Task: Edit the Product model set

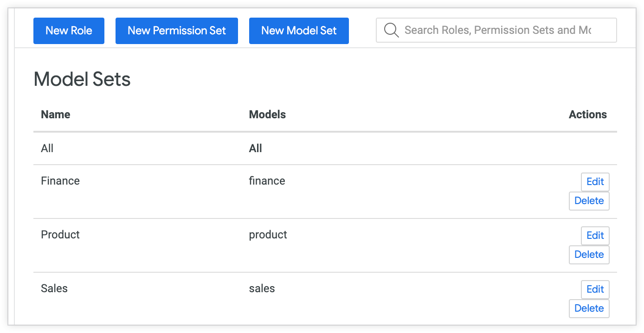Action: tap(595, 236)
